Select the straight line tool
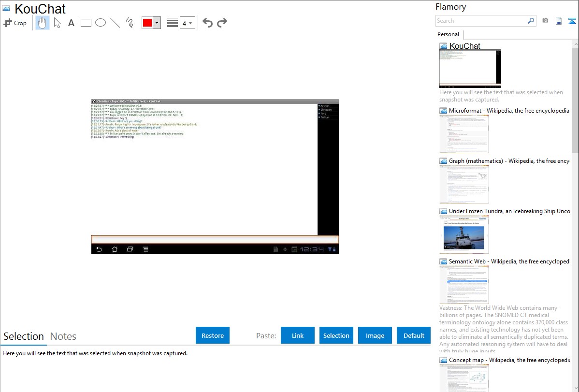 point(115,23)
